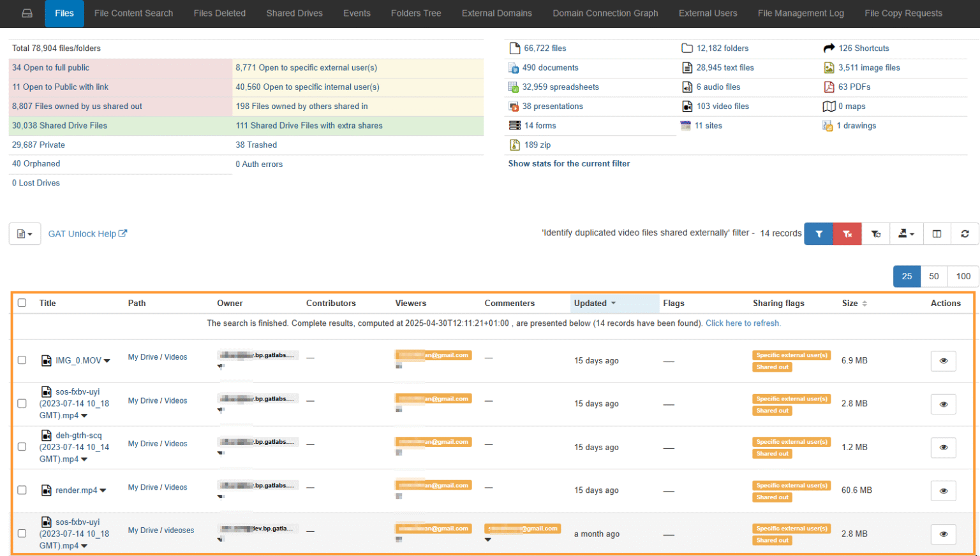This screenshot has width=980, height=556.
Task: Click the 38 presentations icon
Action: pyautogui.click(x=513, y=106)
